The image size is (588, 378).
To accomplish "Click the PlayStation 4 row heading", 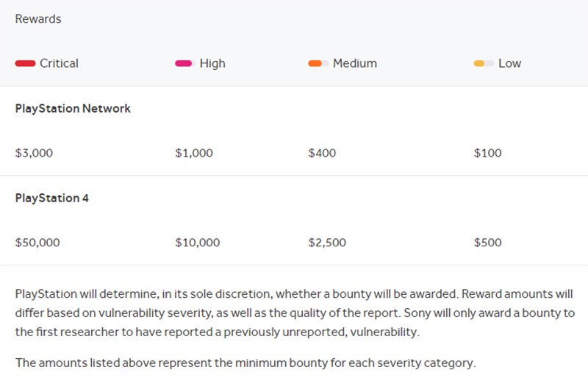I will point(51,198).
